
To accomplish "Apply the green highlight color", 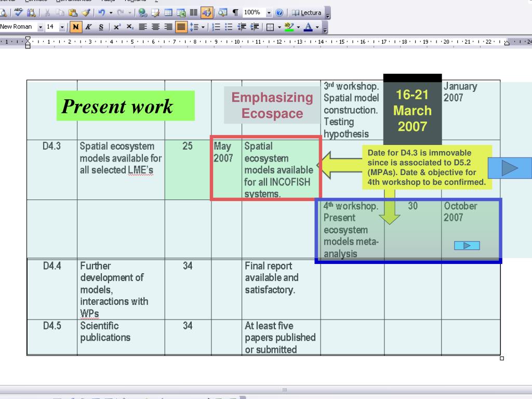I will [x=289, y=27].
